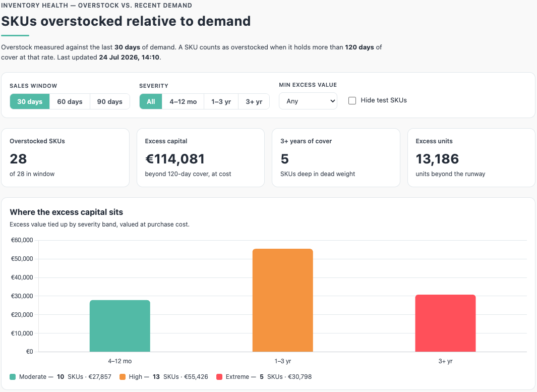Viewport: 537px width, 392px height.
Task: Click the '3+ yr' x-axis label
Action: [446, 361]
